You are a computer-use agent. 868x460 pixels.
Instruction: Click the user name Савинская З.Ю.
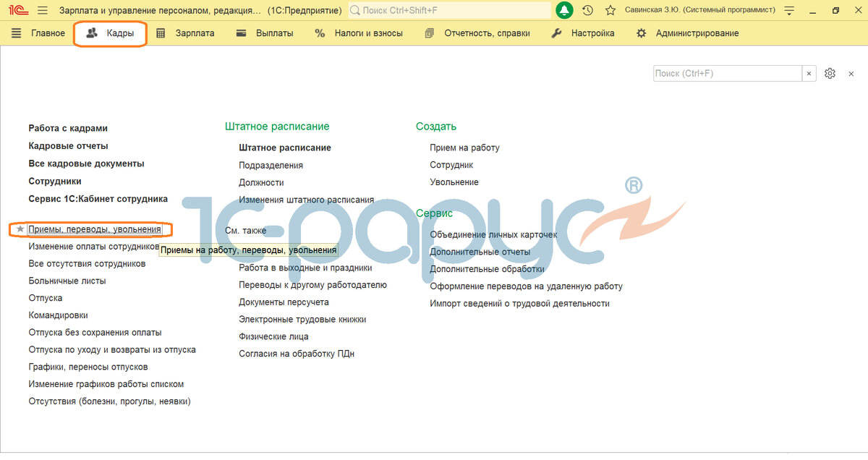pos(700,11)
